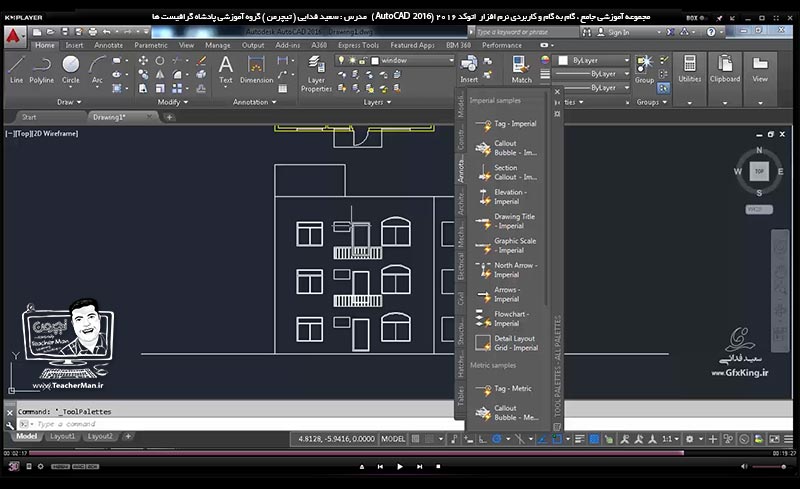Click the Group icon

click(x=644, y=69)
